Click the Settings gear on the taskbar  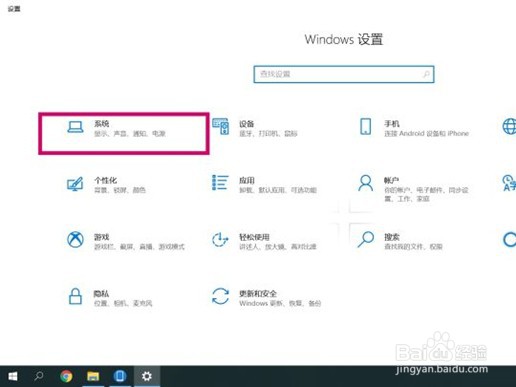tap(147, 376)
